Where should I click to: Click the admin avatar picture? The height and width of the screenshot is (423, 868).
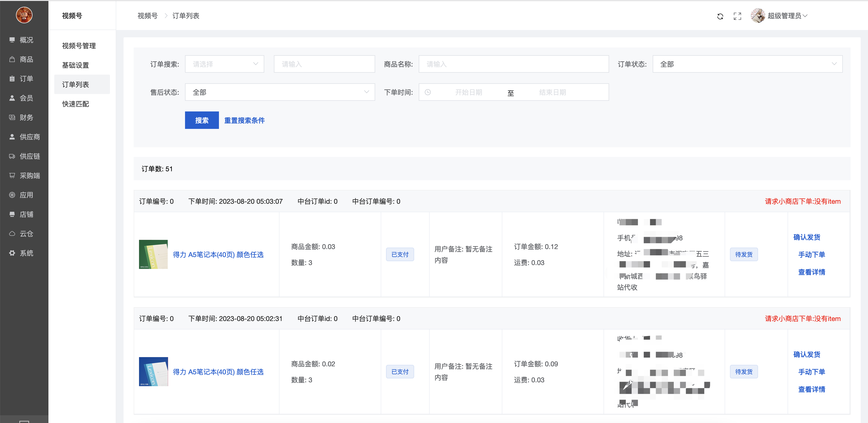click(x=758, y=16)
